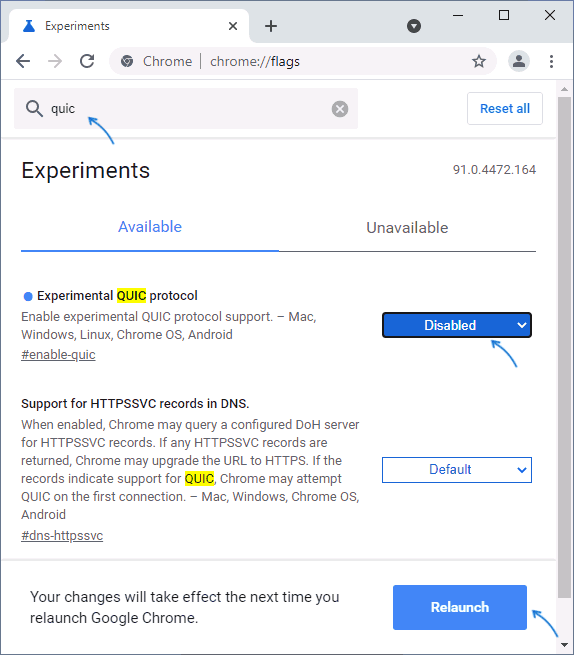Click the Experimental QUIC protocol title
Viewport: 574px width, 655px height.
point(117,296)
